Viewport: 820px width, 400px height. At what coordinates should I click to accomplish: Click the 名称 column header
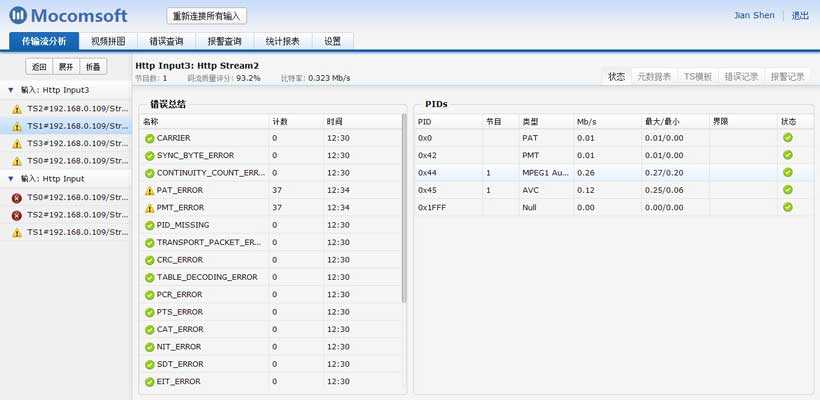(204, 121)
